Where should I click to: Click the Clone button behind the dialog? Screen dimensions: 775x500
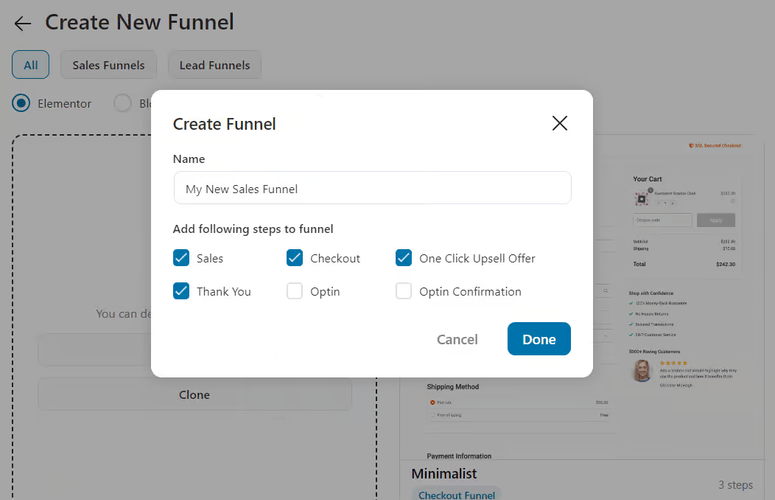click(194, 395)
